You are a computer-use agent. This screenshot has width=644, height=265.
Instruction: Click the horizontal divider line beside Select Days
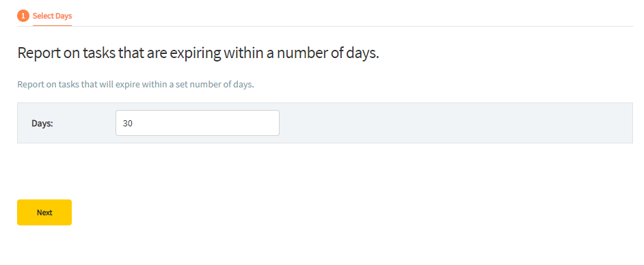(352, 26)
